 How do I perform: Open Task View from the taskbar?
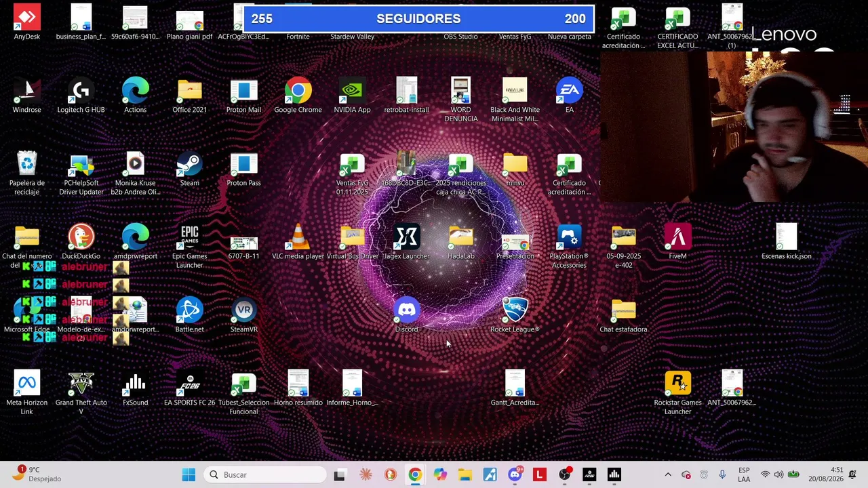tap(339, 474)
